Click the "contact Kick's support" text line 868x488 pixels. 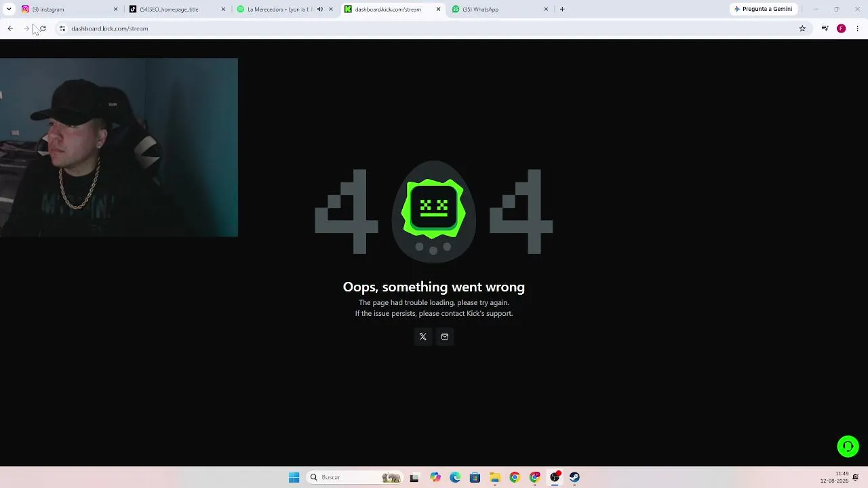click(x=434, y=313)
